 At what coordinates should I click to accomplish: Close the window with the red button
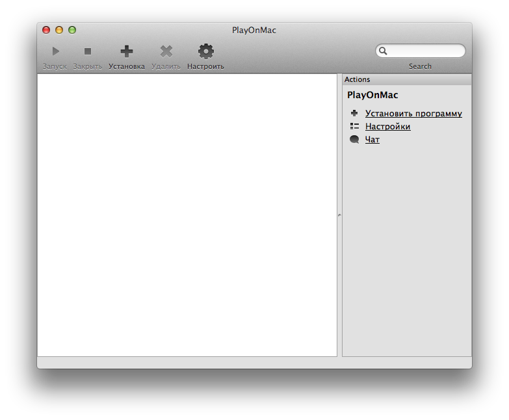tap(46, 30)
